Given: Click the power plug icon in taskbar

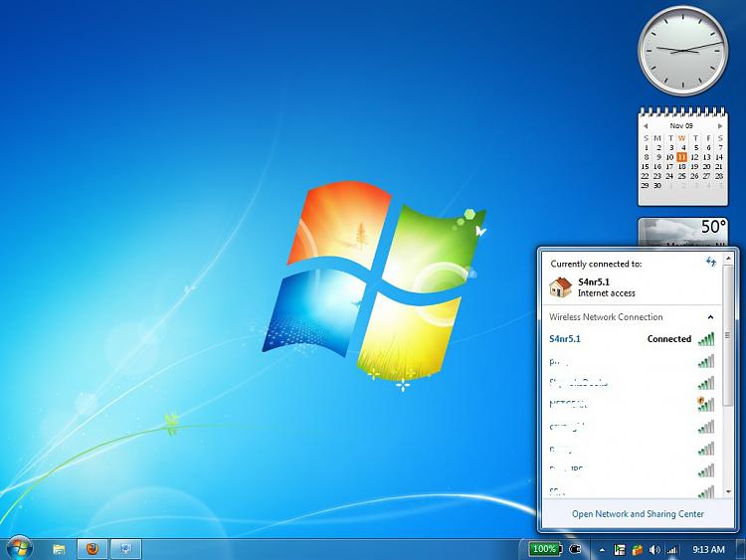Looking at the screenshot, I should pos(575,549).
